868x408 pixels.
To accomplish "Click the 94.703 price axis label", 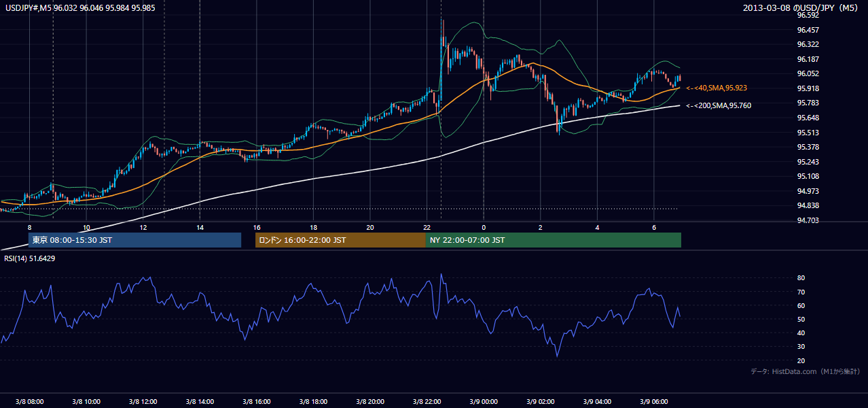I will pos(807,220).
